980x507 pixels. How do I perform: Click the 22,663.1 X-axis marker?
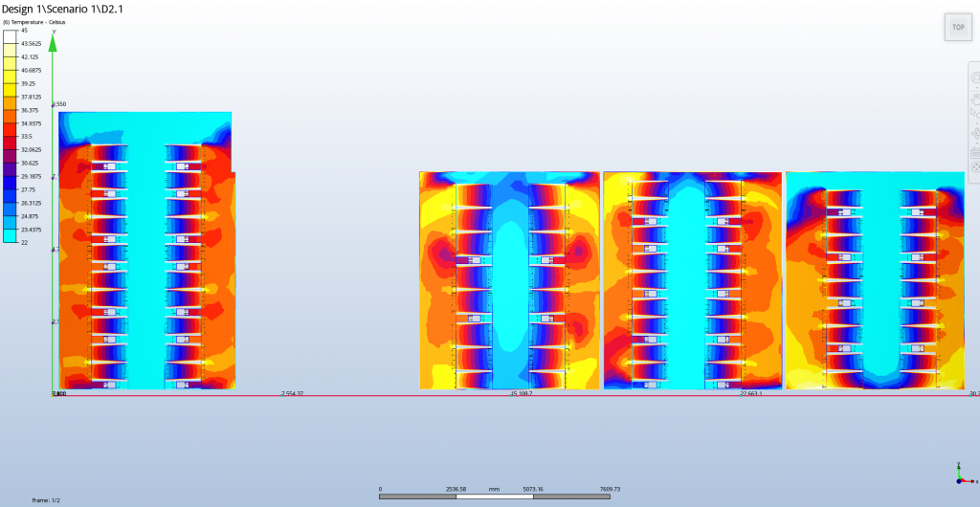752,393
